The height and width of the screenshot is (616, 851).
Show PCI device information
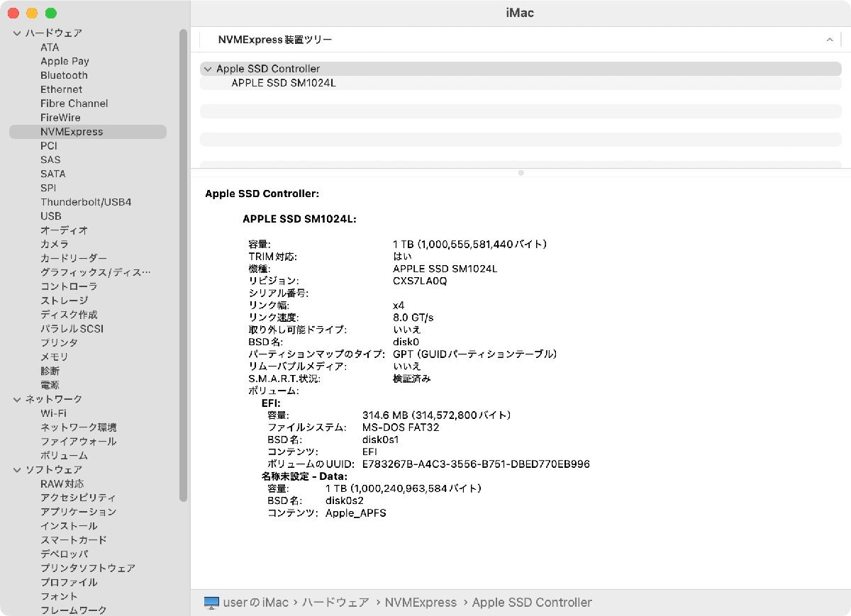(x=49, y=145)
